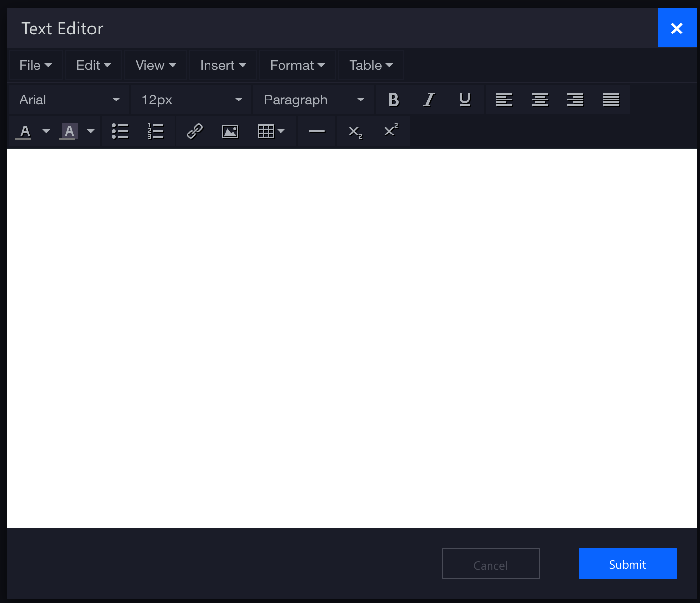Viewport: 700px width, 603px height.
Task: Insert a bullet list
Action: tap(120, 132)
